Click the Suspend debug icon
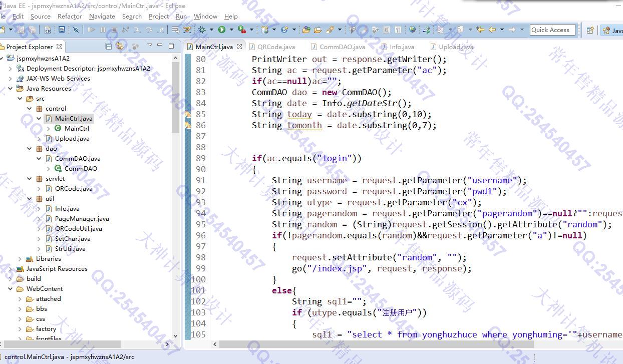This screenshot has height=364, width=623. 103,30
